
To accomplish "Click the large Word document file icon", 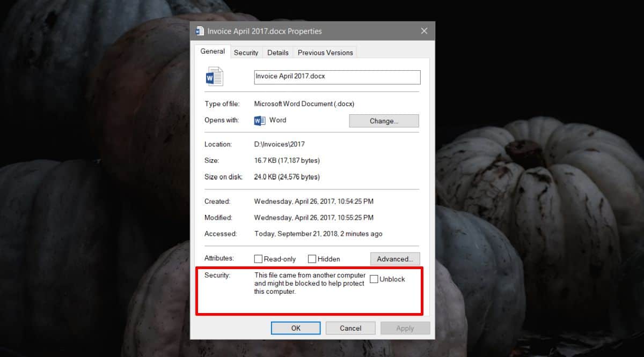I will pyautogui.click(x=214, y=77).
